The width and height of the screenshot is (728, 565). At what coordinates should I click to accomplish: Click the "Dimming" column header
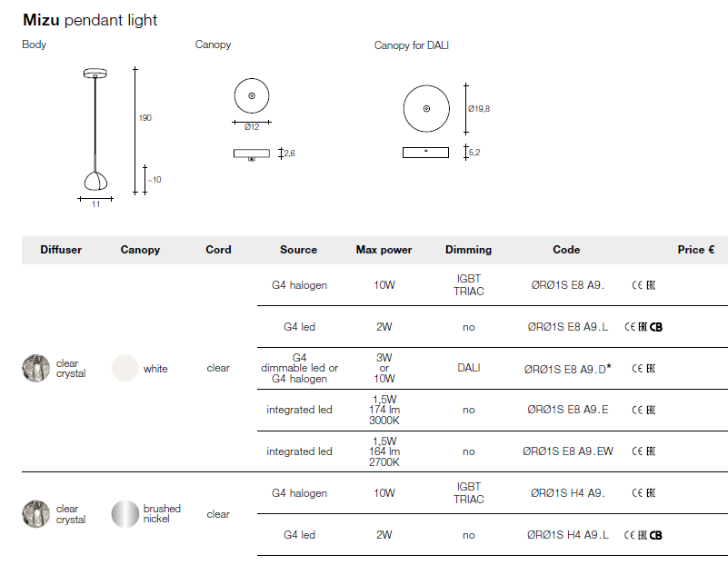tap(468, 250)
